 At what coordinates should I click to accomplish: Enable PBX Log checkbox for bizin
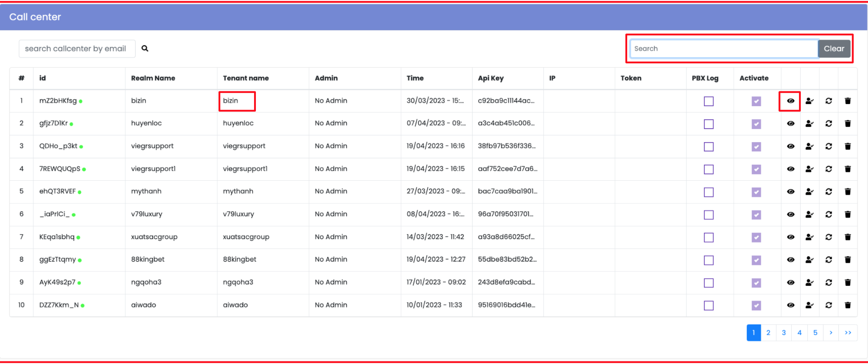tap(708, 101)
